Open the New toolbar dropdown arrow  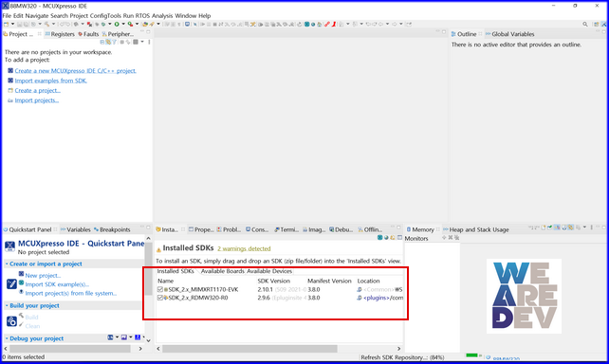point(12,24)
